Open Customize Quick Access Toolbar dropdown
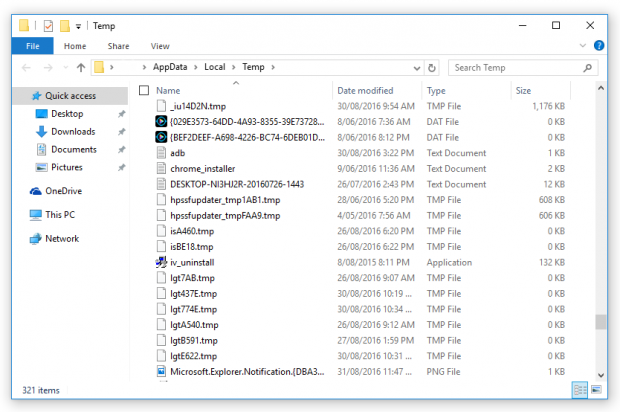The image size is (620, 412). coord(78,26)
